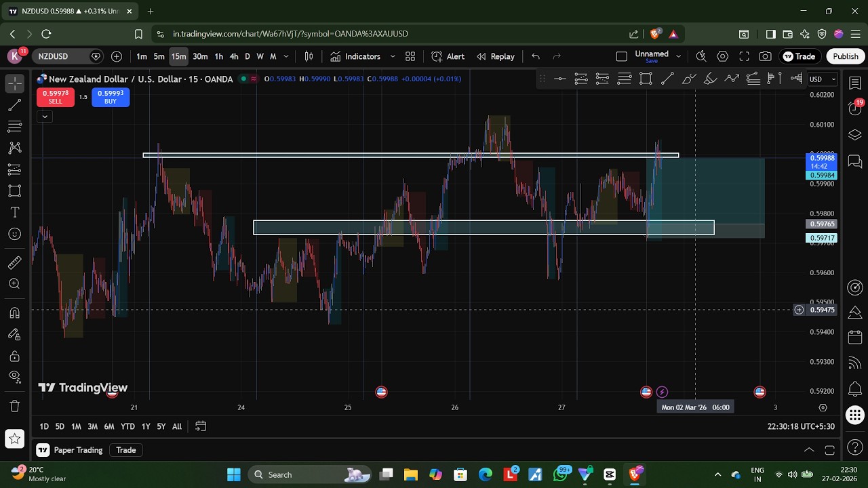Open chart settings hexagon icon

tap(722, 56)
